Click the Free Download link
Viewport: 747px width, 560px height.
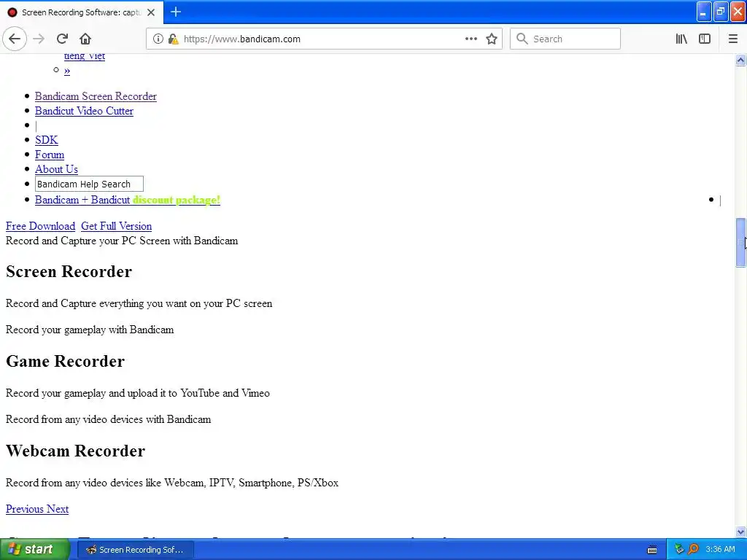41,226
